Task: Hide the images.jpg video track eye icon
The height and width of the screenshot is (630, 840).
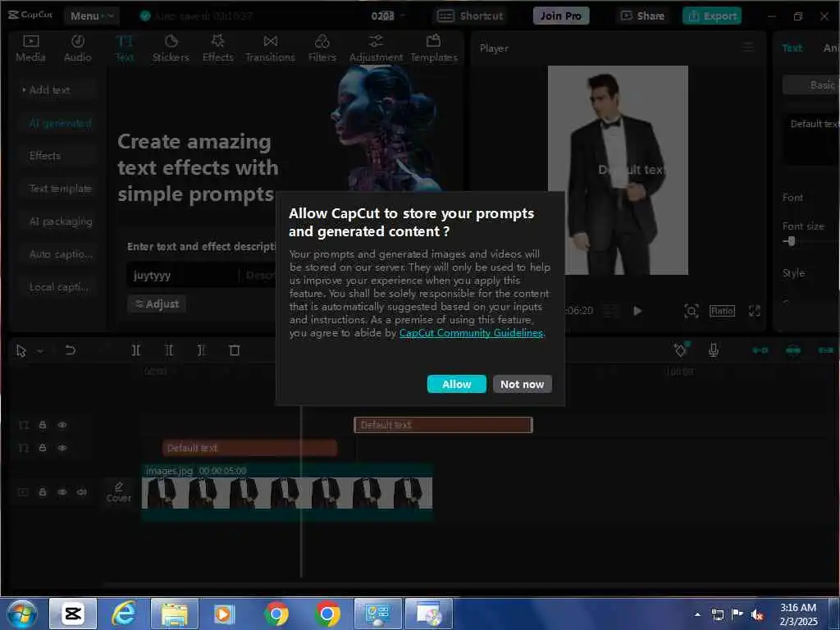Action: coord(62,492)
